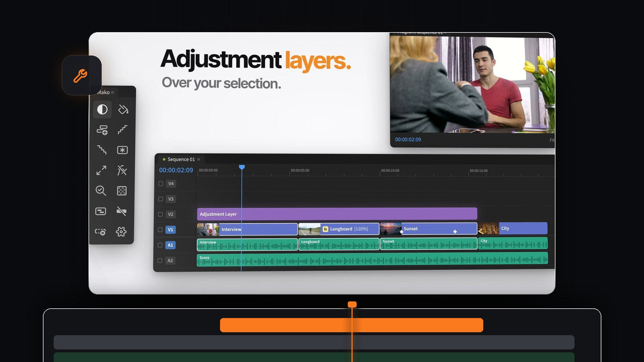The height and width of the screenshot is (362, 644).
Task: Select the City audio clip on A1
Action: point(513,243)
